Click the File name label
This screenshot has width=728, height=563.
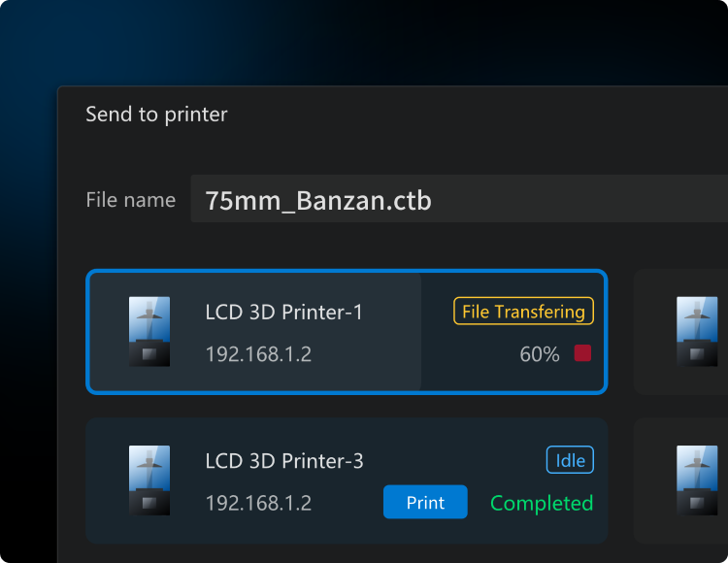tap(130, 200)
